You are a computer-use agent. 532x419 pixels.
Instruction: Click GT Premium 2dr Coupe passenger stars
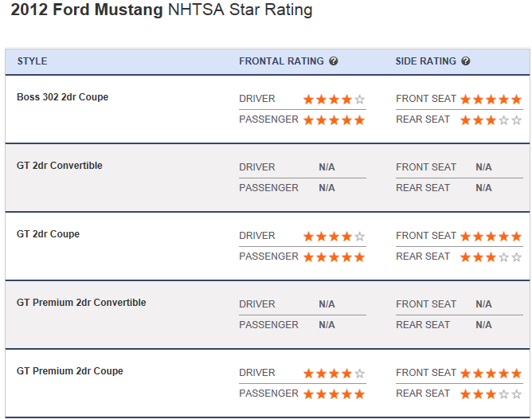pyautogui.click(x=334, y=394)
